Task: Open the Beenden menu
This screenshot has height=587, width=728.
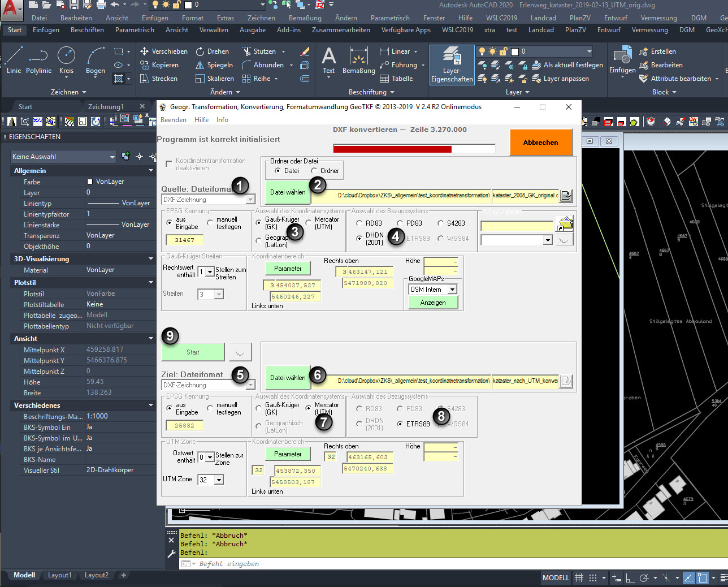Action: (x=173, y=120)
